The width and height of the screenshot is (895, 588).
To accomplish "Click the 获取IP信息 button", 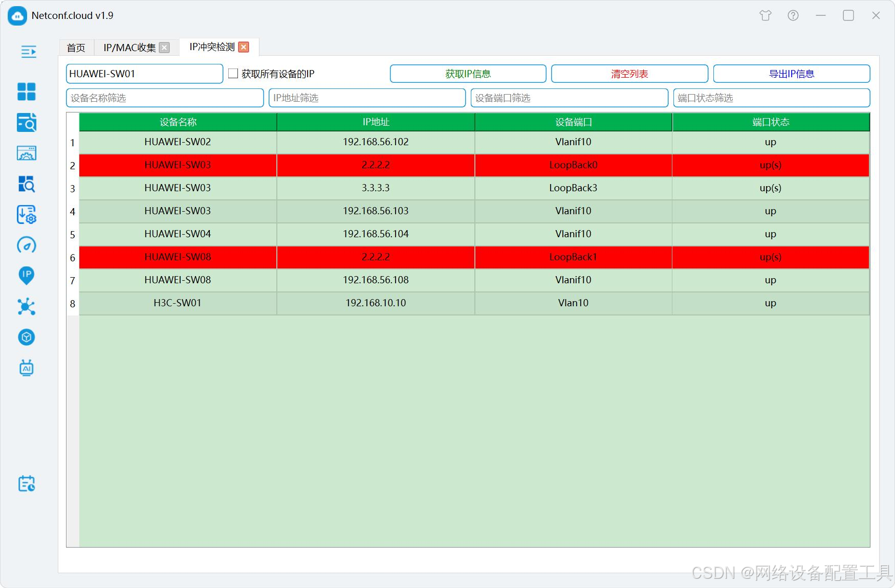I will (x=468, y=74).
